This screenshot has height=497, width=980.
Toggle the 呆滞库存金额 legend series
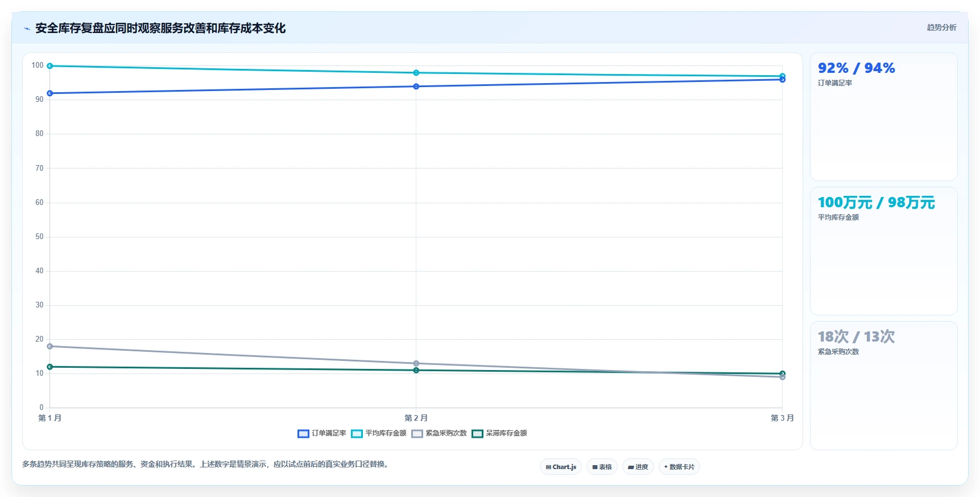(x=499, y=433)
